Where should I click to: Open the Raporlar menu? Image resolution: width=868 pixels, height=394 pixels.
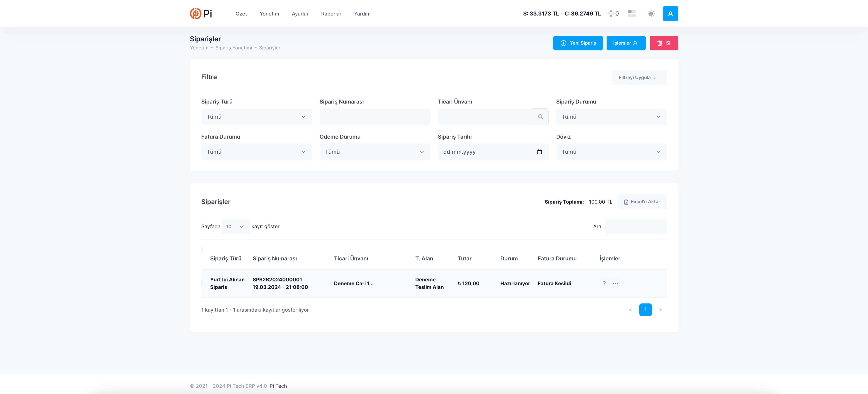coord(331,14)
